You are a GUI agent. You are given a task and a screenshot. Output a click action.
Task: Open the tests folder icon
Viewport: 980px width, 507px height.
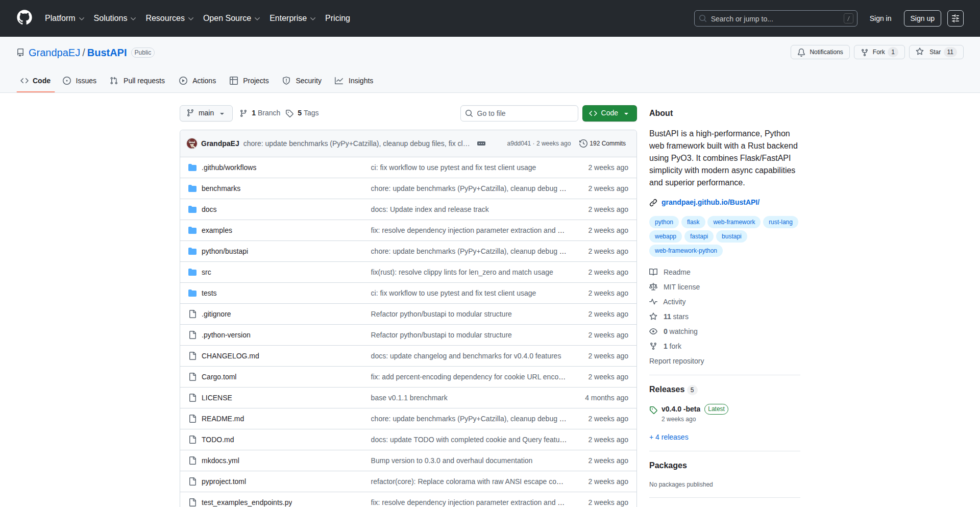192,293
